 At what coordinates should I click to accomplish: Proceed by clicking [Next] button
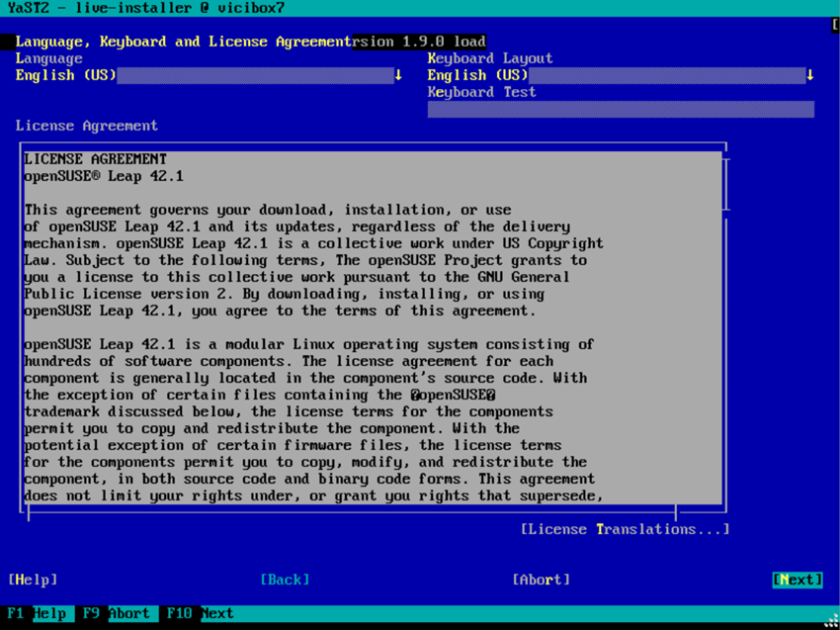click(797, 580)
